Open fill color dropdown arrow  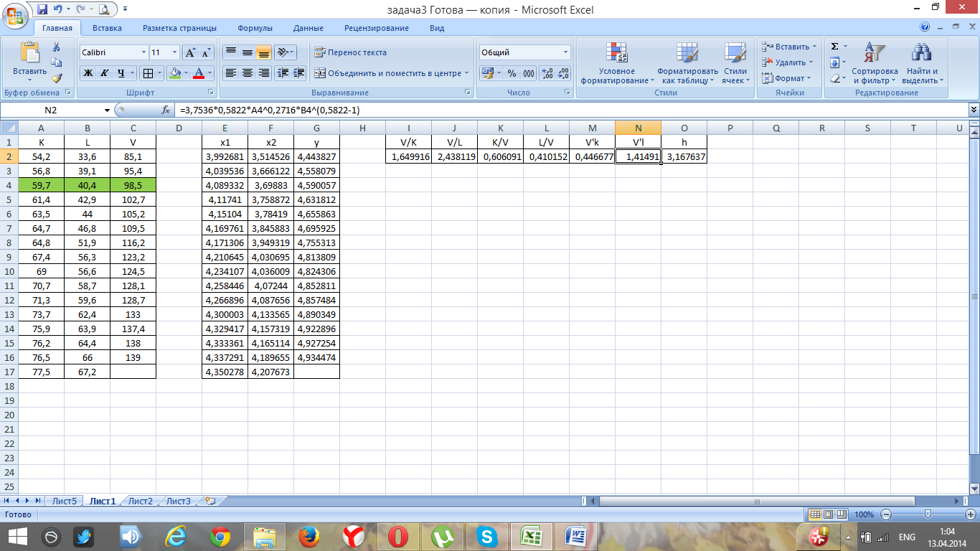185,73
